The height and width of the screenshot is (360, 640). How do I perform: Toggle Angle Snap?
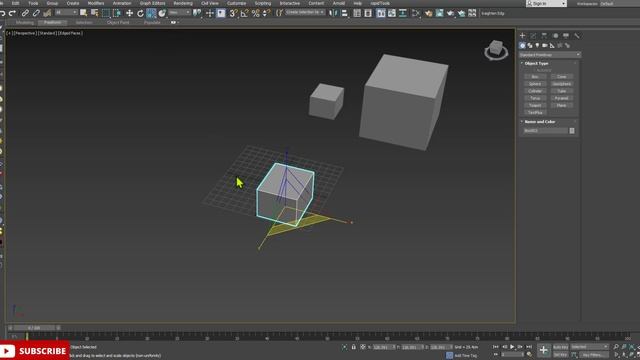[x=244, y=13]
